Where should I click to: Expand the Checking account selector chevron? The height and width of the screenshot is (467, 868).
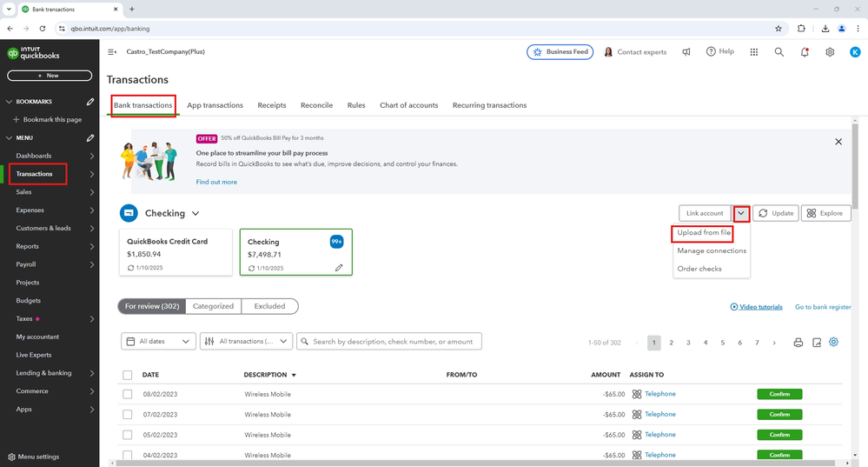pyautogui.click(x=195, y=213)
